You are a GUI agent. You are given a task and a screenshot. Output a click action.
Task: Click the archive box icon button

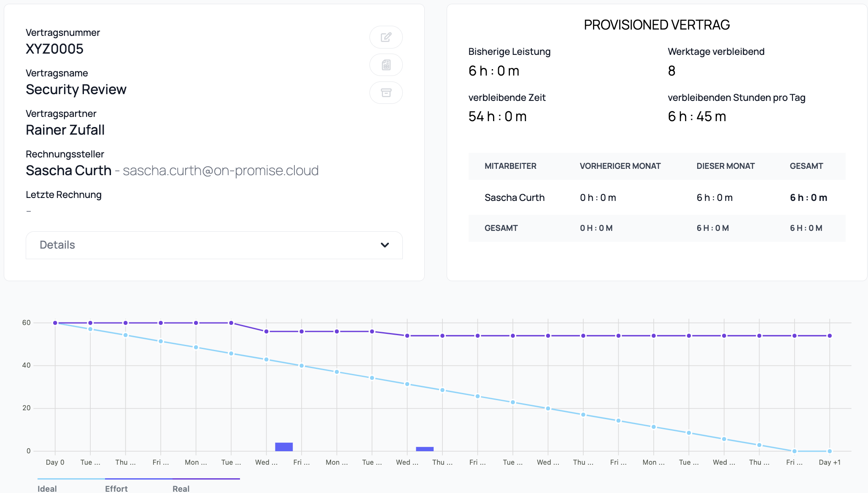(386, 92)
